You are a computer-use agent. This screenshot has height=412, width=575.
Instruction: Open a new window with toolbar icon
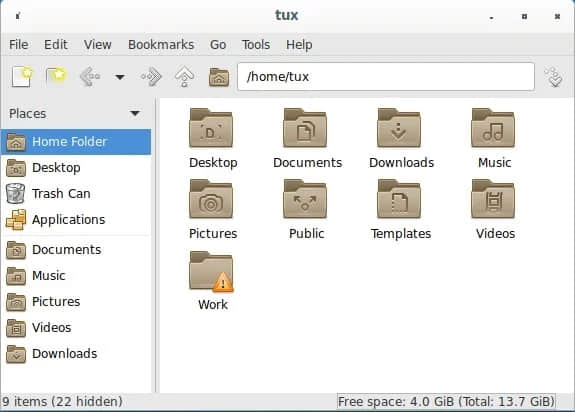point(22,77)
